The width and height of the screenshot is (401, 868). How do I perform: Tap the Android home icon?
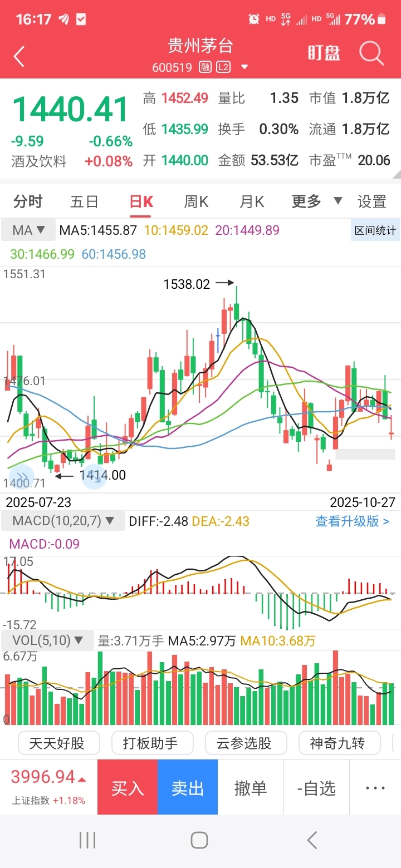tap(199, 840)
